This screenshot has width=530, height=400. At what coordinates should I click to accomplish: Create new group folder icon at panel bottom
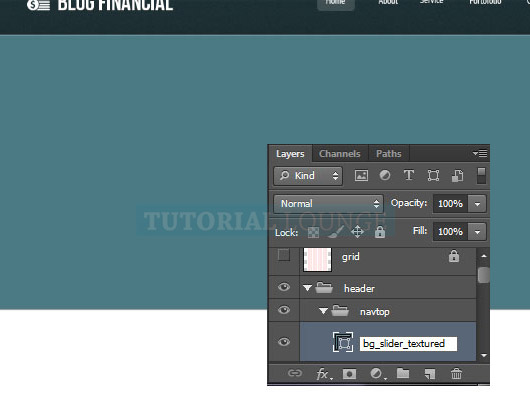[x=403, y=374]
